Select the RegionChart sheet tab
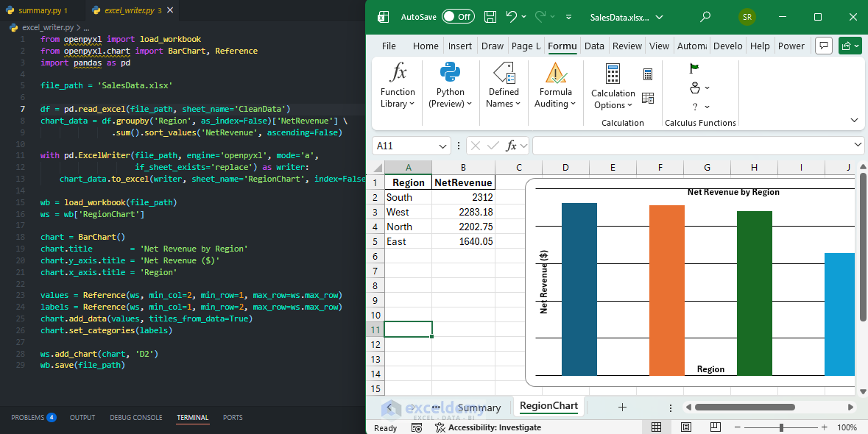The height and width of the screenshot is (434, 868). pos(548,406)
